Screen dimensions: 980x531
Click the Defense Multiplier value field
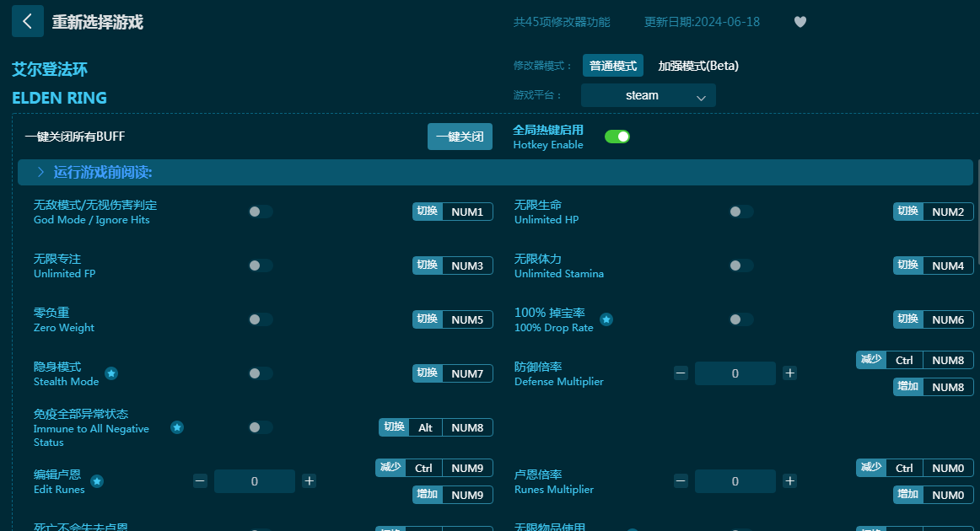tap(735, 373)
